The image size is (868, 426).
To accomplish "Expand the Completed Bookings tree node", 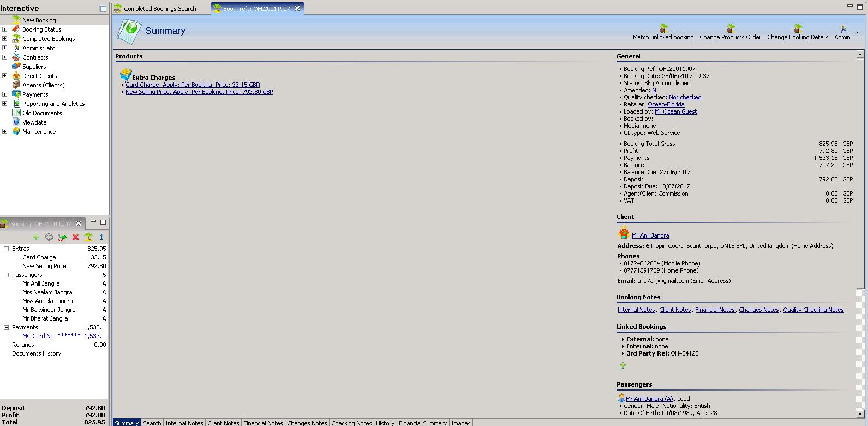I will point(4,39).
